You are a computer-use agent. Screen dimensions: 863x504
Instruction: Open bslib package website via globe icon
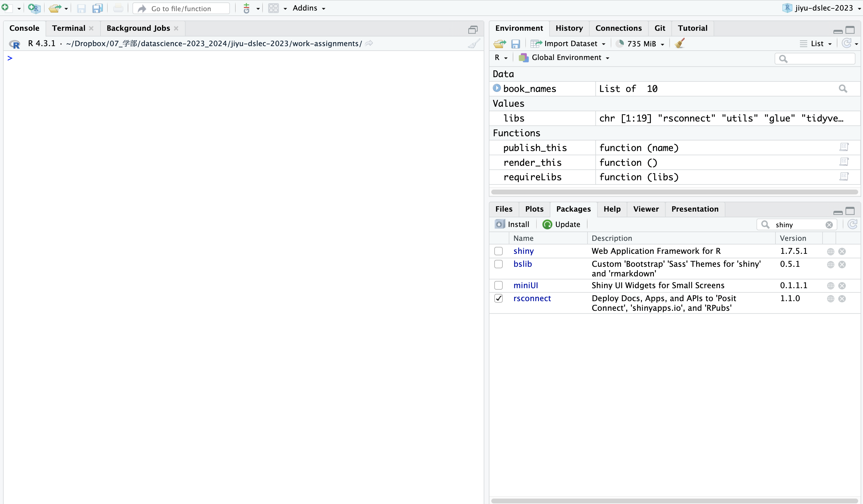pos(830,264)
